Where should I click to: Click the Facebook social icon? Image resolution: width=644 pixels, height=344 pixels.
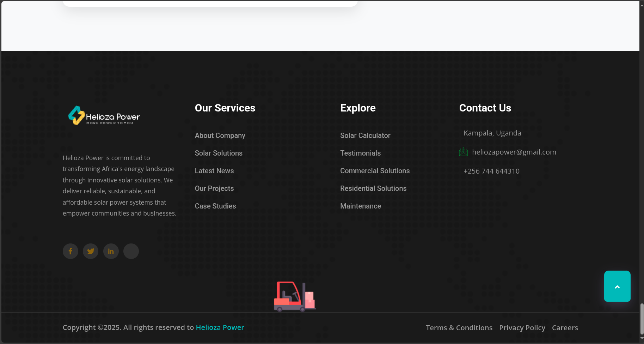click(x=70, y=251)
